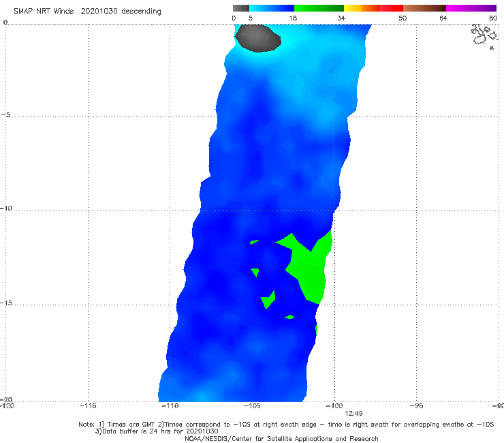The image size is (504, 443).
Task: Click the latitude label '-5'
Action: tap(6, 115)
